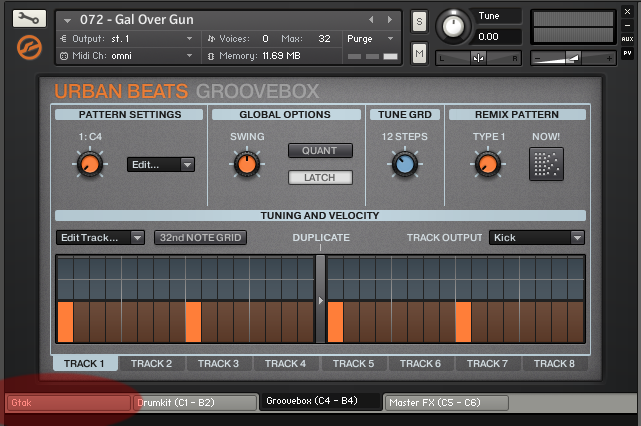Click the 32nd NOTE GRID button
The image size is (641, 426).
pyautogui.click(x=201, y=238)
